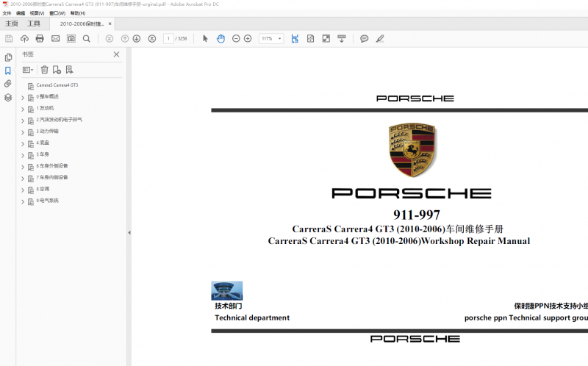Expand the 9 电气系统 bookmark

point(23,202)
